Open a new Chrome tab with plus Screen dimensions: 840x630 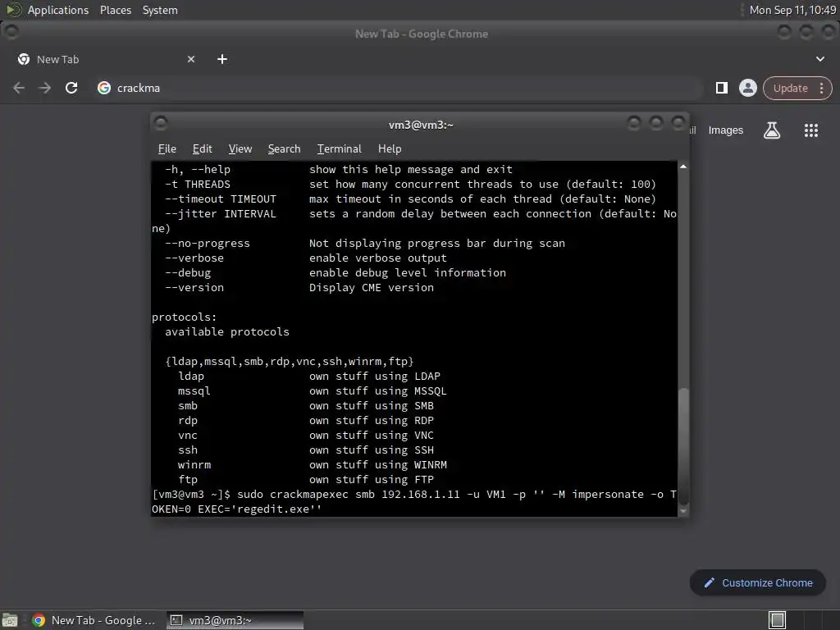click(x=222, y=59)
